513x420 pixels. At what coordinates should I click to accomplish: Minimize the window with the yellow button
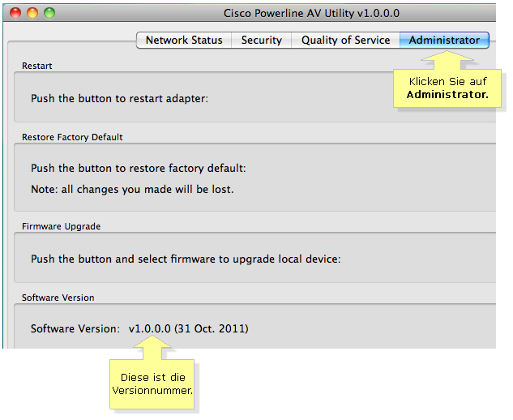32,13
